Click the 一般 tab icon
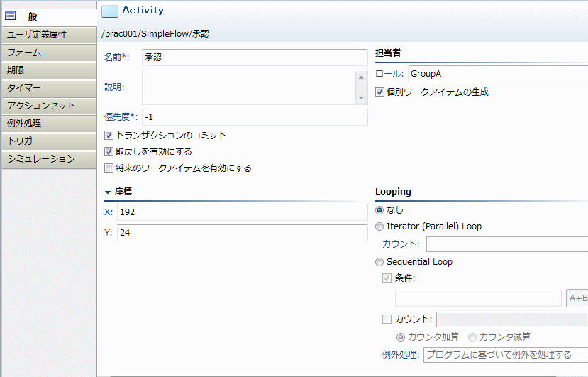The image size is (588, 377). (11, 16)
